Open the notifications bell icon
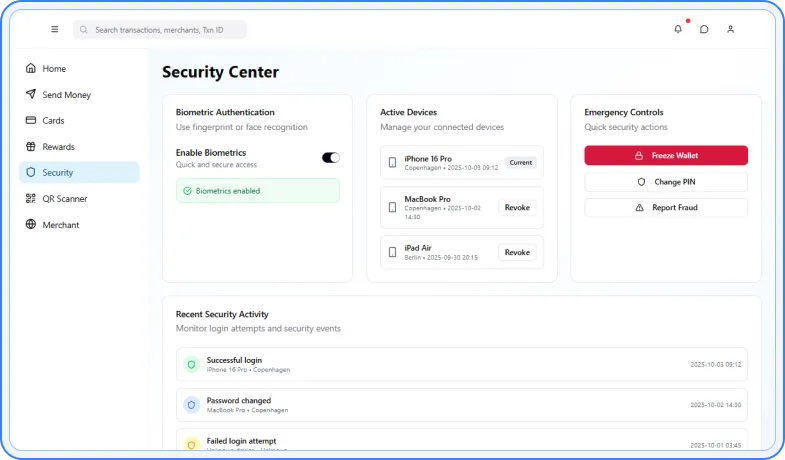The height and width of the screenshot is (460, 785). click(678, 30)
